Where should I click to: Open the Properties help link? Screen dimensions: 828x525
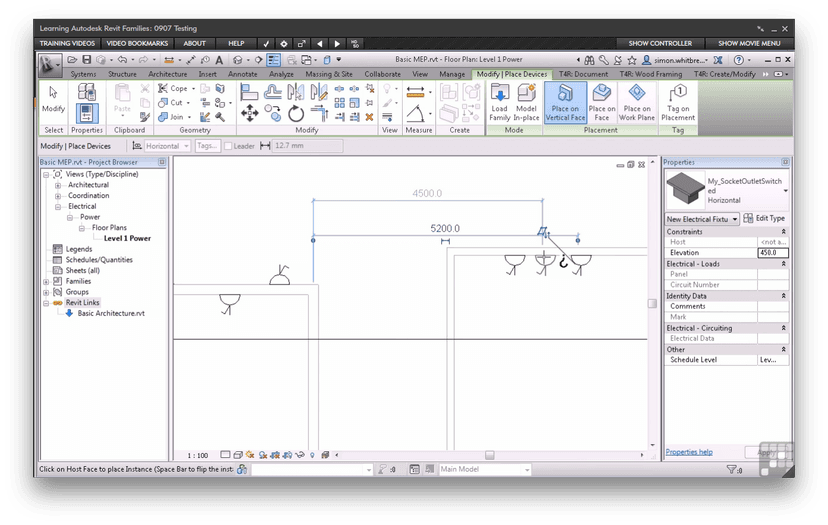click(689, 452)
